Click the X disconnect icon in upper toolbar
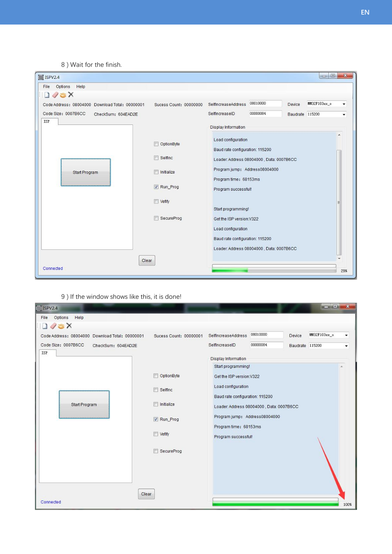The width and height of the screenshot is (392, 554). 71,95
